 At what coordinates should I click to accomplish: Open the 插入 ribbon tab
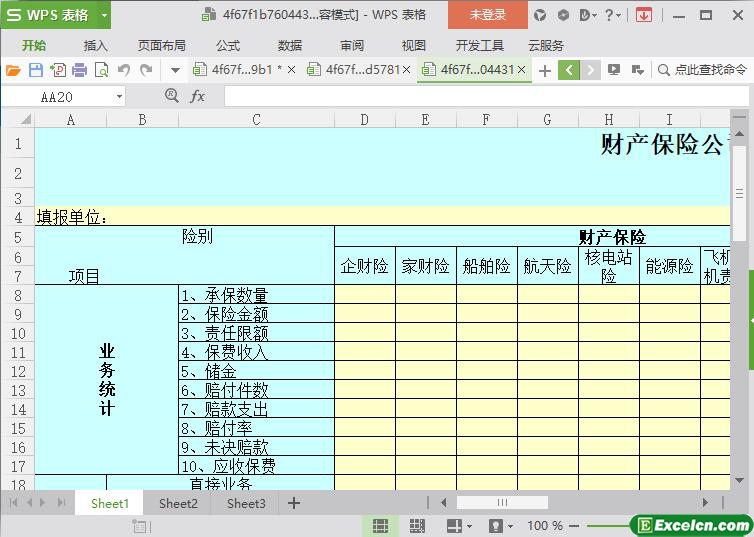(x=95, y=45)
